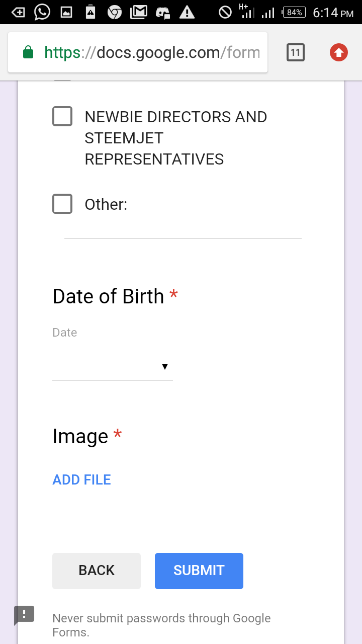Click the ADD FILE link

tap(81, 479)
